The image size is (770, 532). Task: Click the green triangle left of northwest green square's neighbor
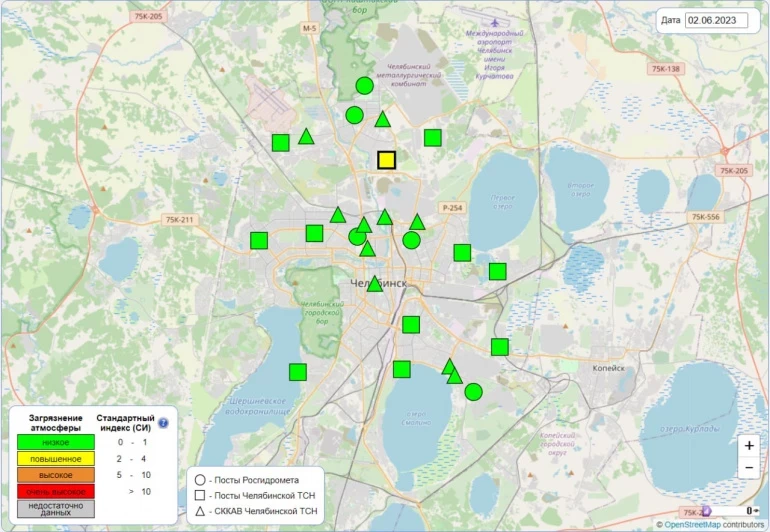306,137
